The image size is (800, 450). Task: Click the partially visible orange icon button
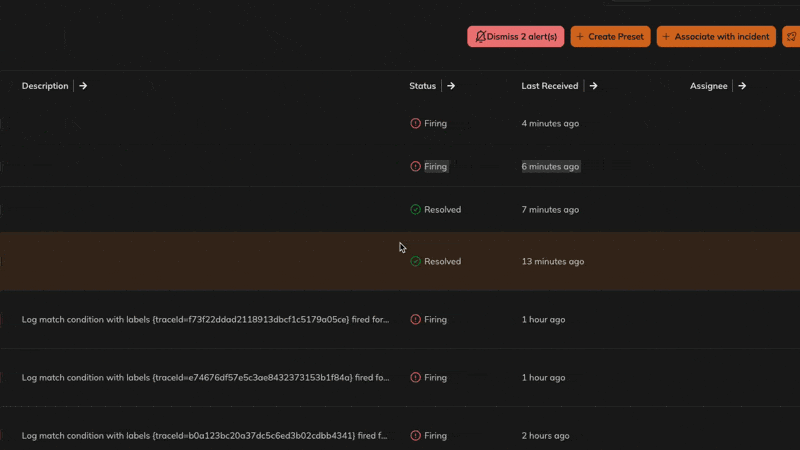791,37
